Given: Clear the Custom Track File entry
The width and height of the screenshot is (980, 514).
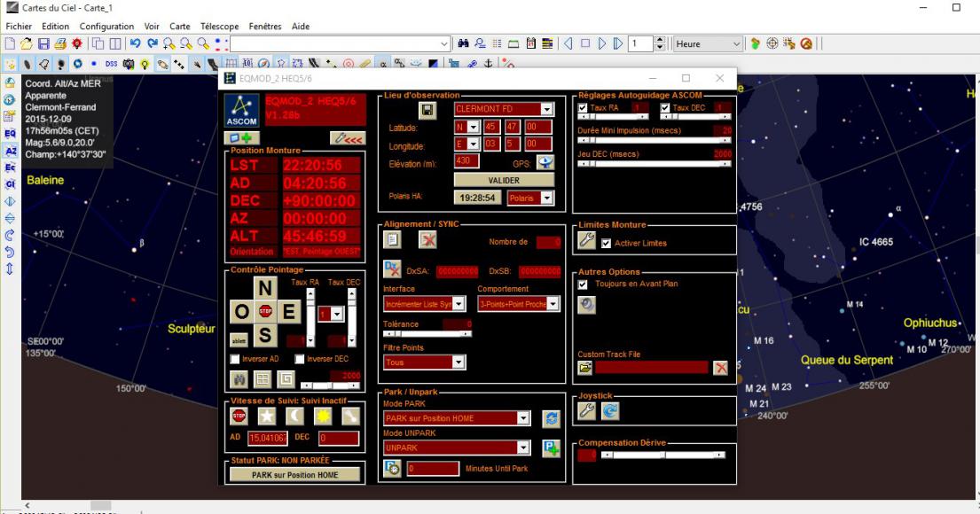Looking at the screenshot, I should click(721, 367).
